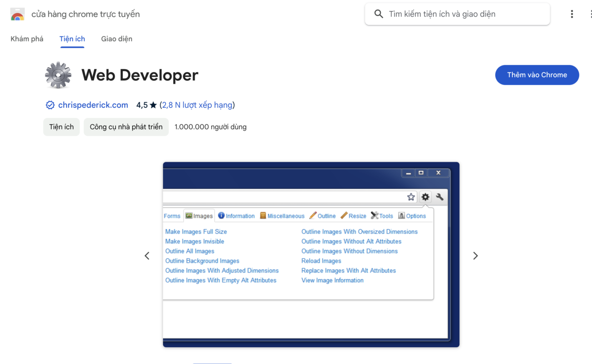Select the Tiện ích tab
The width and height of the screenshot is (592, 364).
click(72, 39)
